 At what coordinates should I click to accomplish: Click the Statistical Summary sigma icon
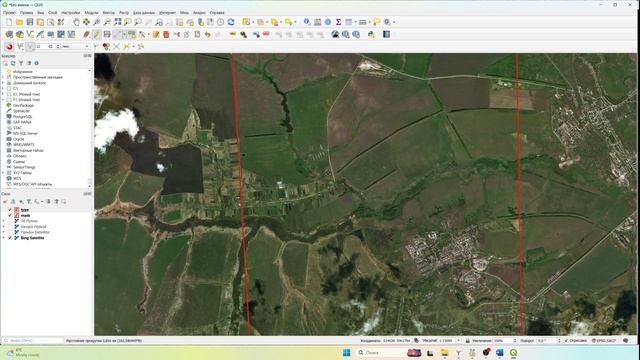pyautogui.click(x=338, y=22)
